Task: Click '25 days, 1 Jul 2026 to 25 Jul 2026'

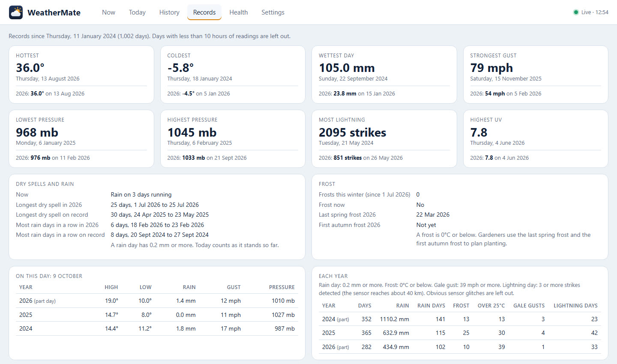Action: (x=155, y=205)
